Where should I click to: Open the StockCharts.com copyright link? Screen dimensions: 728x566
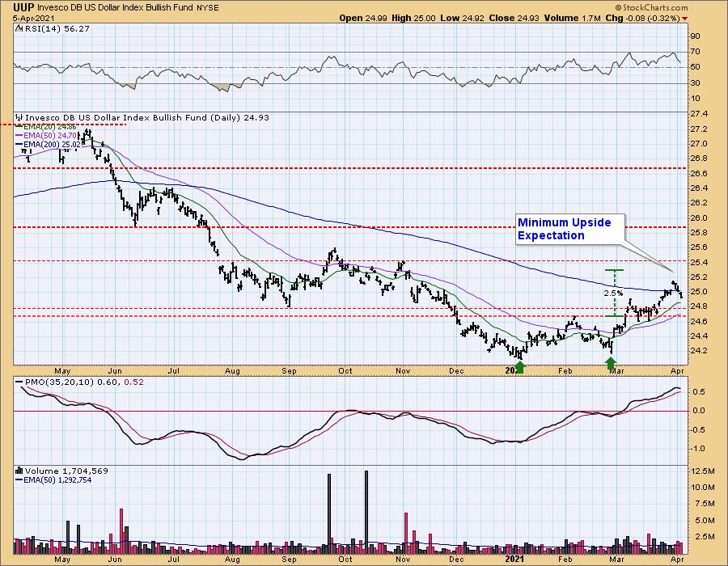point(651,7)
